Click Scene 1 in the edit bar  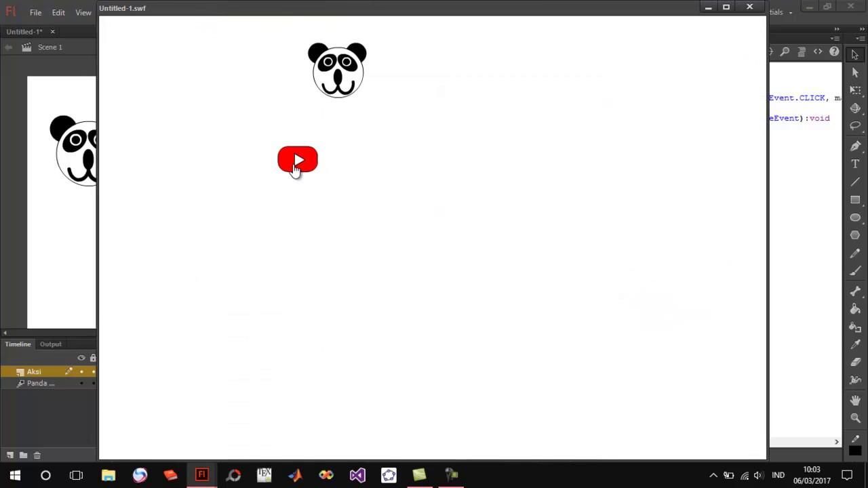coord(50,47)
